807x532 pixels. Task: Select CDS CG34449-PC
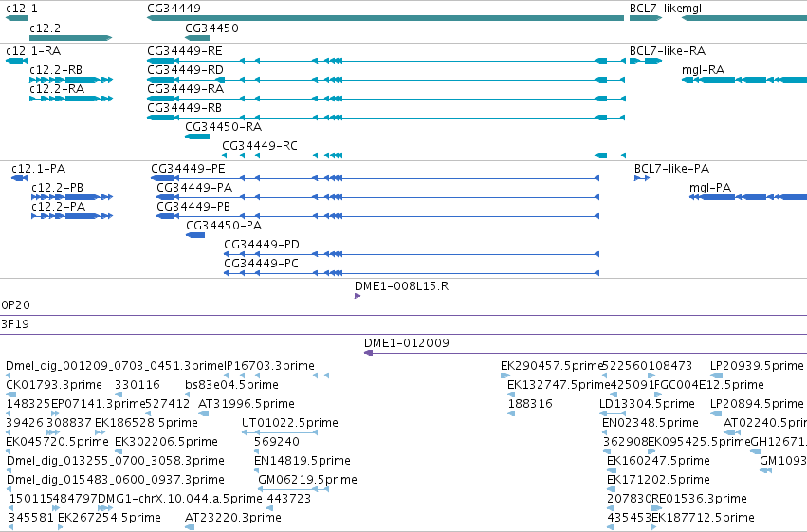pyautogui.click(x=412, y=273)
